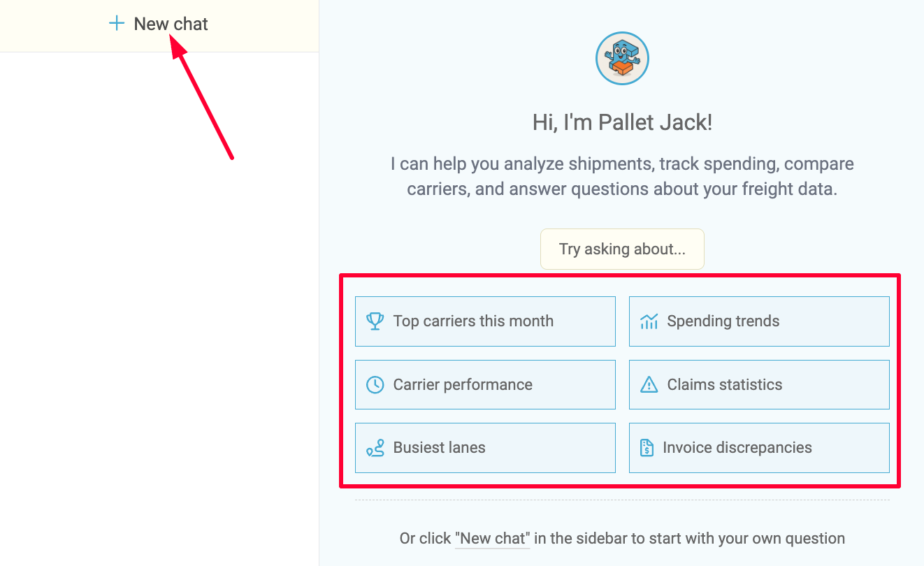This screenshot has height=566, width=924.
Task: Click the invoice document dollar icon
Action: pyautogui.click(x=647, y=448)
